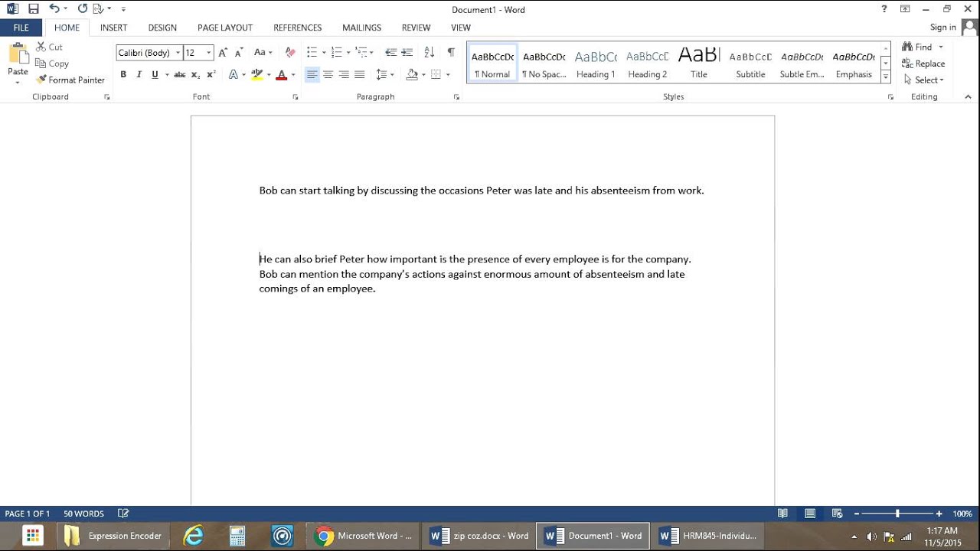
Task: Toggle Italic formatting
Action: (139, 74)
